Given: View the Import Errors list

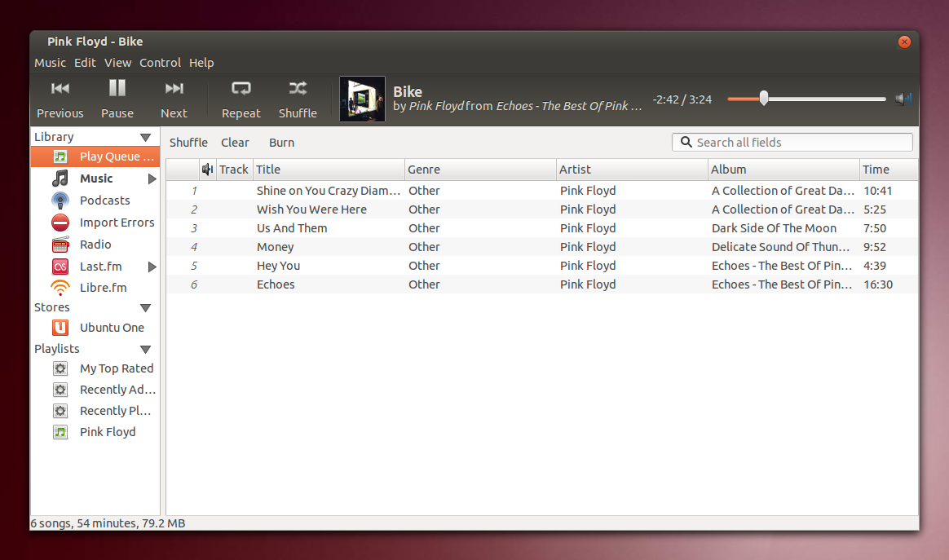Looking at the screenshot, I should pos(117,222).
